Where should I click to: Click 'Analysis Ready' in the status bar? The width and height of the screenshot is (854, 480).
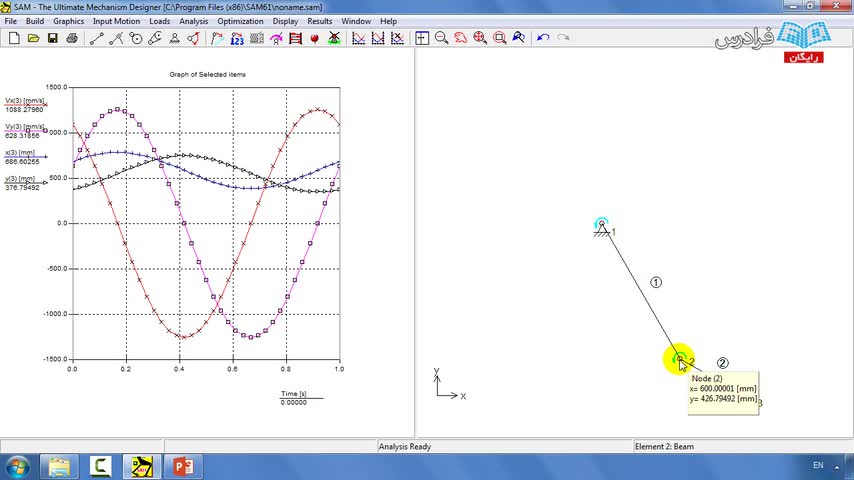pyautogui.click(x=405, y=446)
